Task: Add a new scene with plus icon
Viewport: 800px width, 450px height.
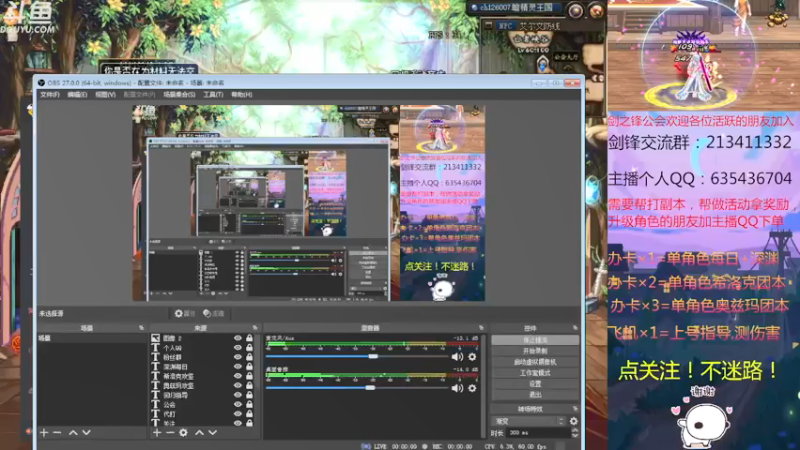Action: point(44,433)
